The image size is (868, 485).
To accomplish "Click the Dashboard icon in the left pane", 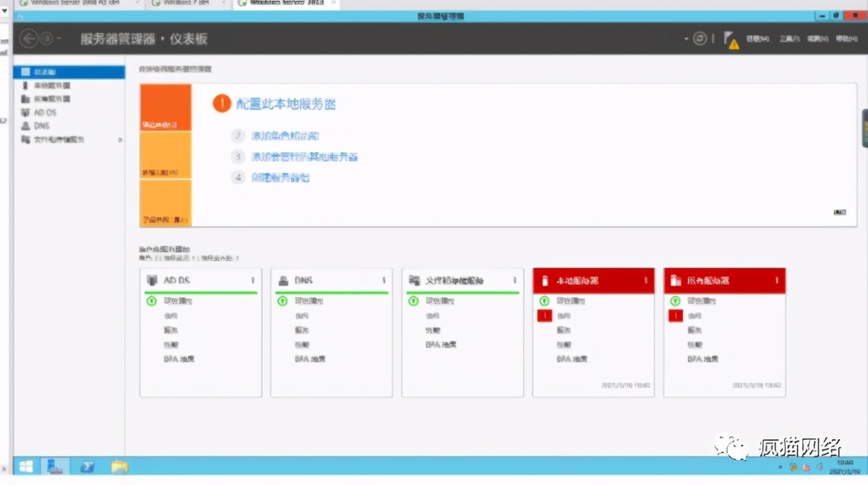I will [25, 72].
